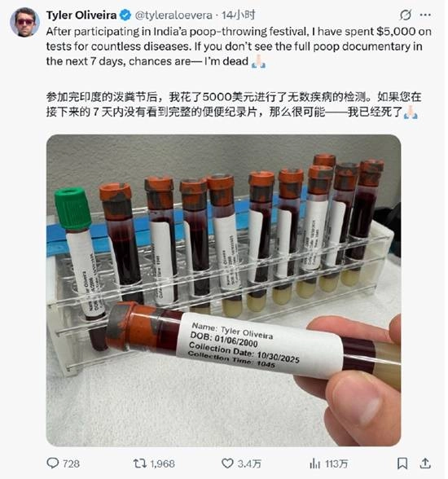448x479 pixels.
Task: Bookmark this post
Action: pyautogui.click(x=402, y=464)
